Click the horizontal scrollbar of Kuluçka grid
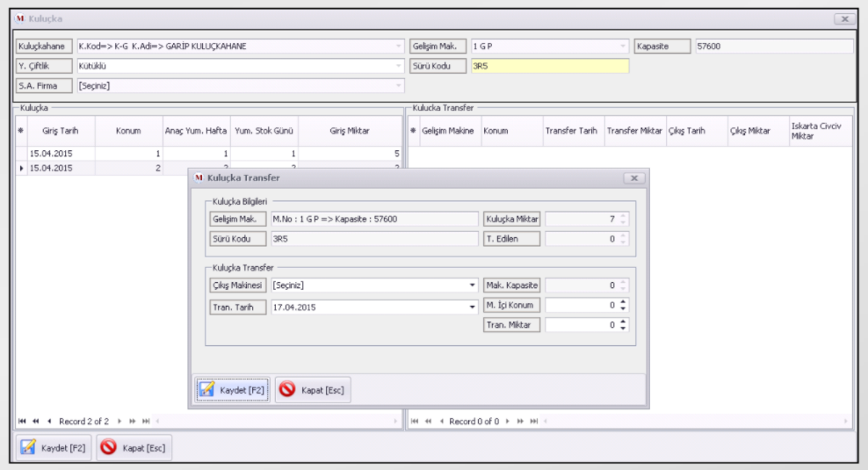Screen dimensions: 868x470 click(x=277, y=422)
